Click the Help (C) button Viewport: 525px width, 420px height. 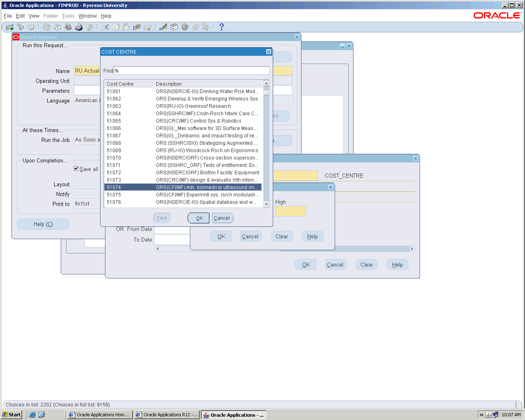click(43, 224)
